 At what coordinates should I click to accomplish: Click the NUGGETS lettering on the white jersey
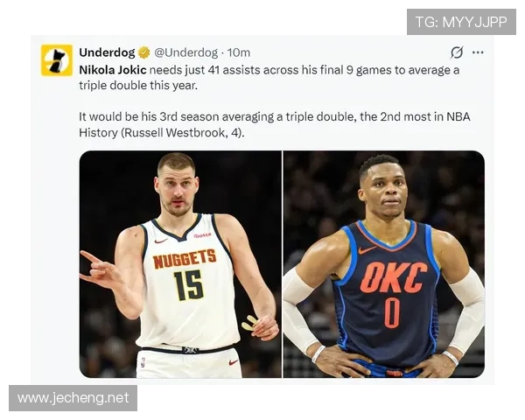185,259
